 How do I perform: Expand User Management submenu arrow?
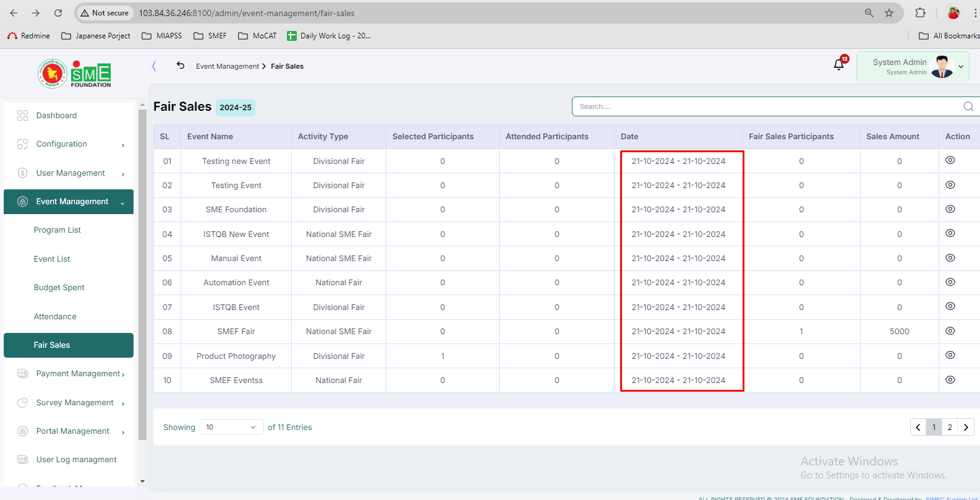point(123,174)
